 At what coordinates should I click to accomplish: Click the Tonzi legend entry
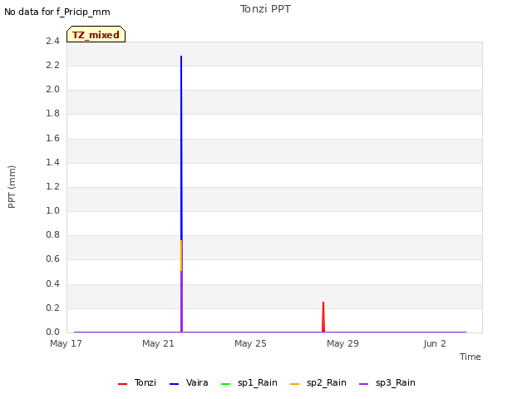(137, 382)
